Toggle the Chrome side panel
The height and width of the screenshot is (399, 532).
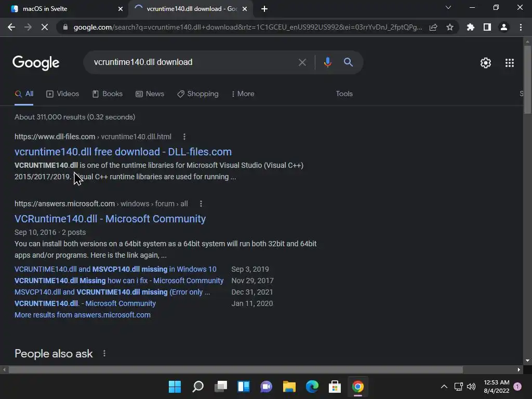pyautogui.click(x=487, y=27)
